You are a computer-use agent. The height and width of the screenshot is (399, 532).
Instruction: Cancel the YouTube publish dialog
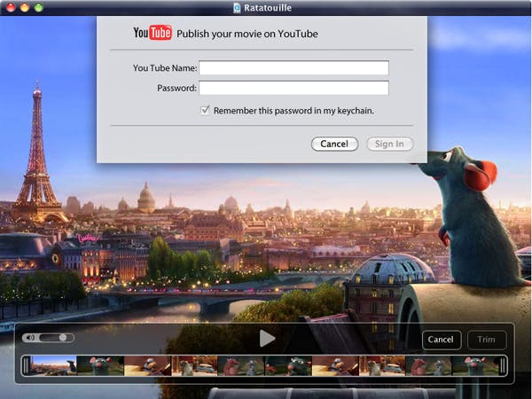(x=334, y=144)
